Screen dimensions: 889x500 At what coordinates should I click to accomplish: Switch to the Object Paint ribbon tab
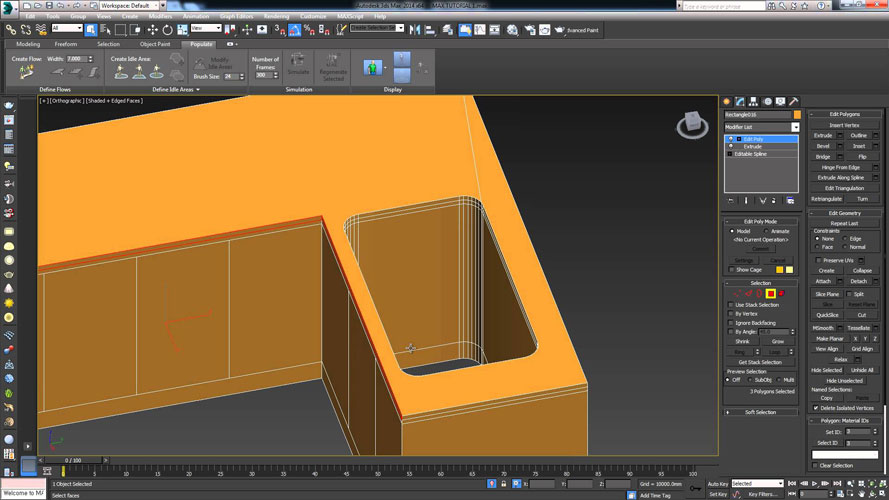point(155,44)
